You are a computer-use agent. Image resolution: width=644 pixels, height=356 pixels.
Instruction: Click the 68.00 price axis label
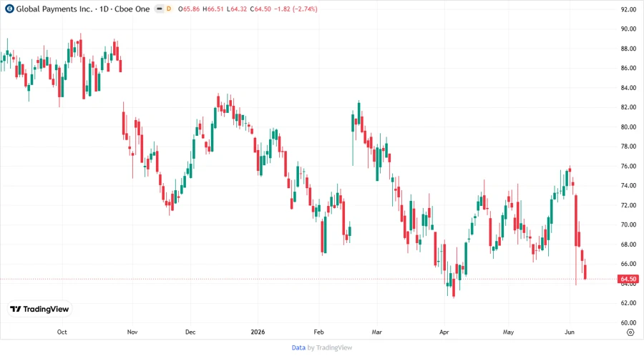point(628,244)
